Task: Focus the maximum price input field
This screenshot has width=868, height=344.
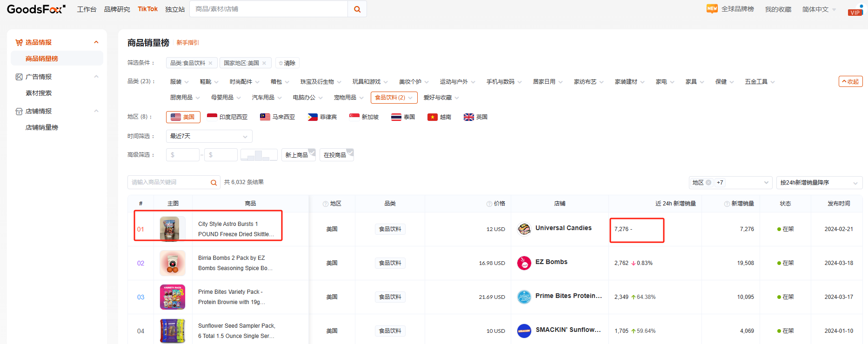Action: tap(221, 155)
